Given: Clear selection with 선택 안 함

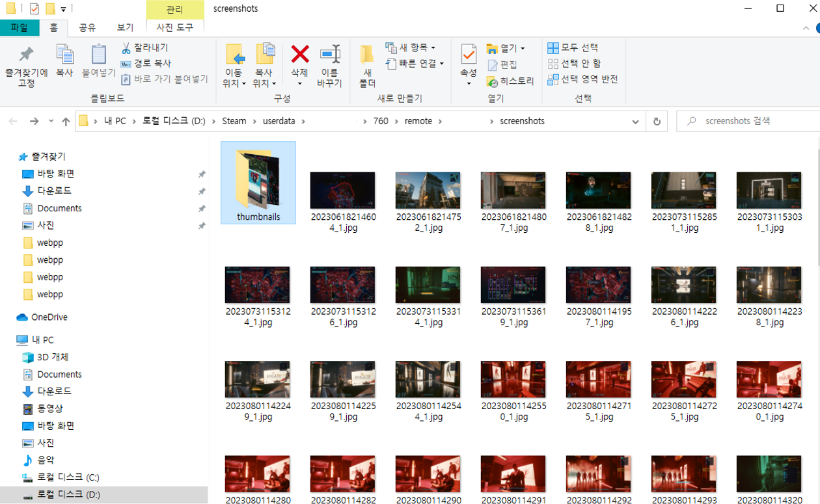Looking at the screenshot, I should [574, 64].
